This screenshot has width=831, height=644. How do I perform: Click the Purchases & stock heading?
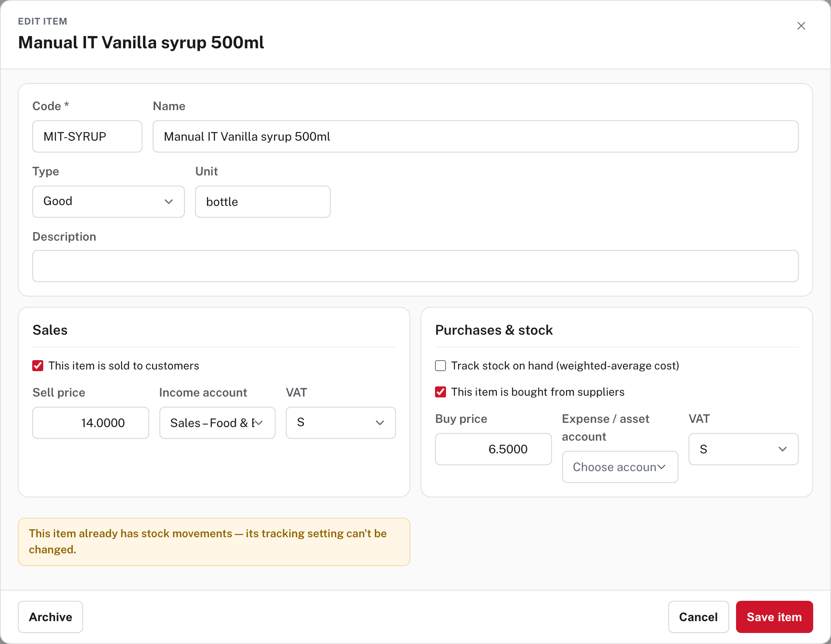click(x=494, y=330)
